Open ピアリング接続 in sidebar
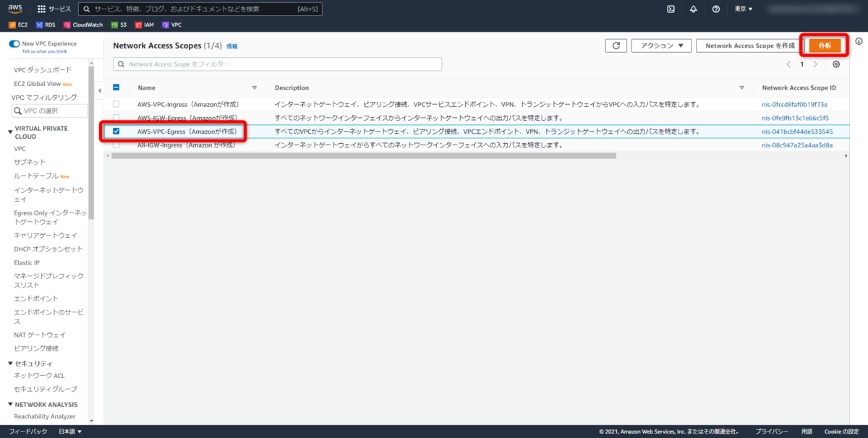This screenshot has height=438, width=868. [36, 348]
